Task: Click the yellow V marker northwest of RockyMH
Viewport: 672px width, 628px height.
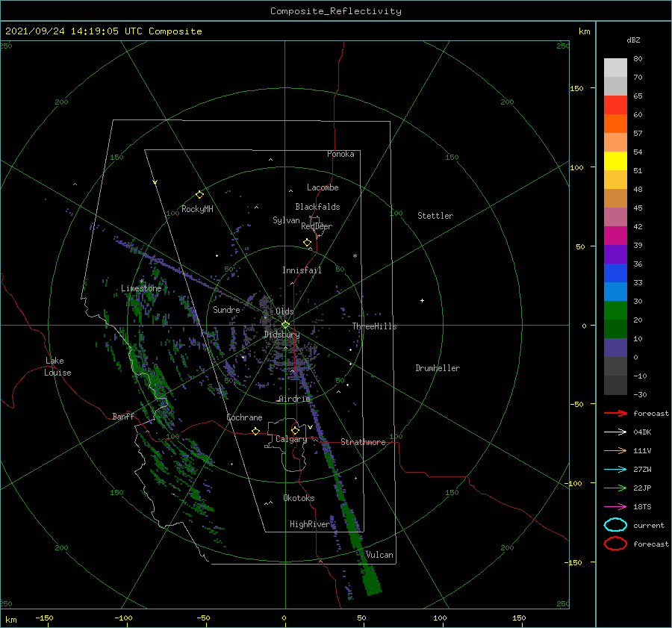Action: (x=155, y=182)
